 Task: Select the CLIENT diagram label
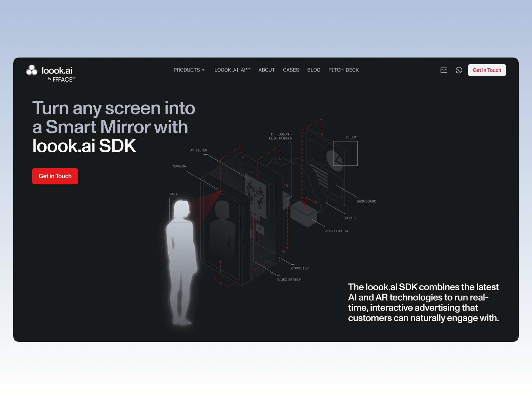[x=352, y=137]
